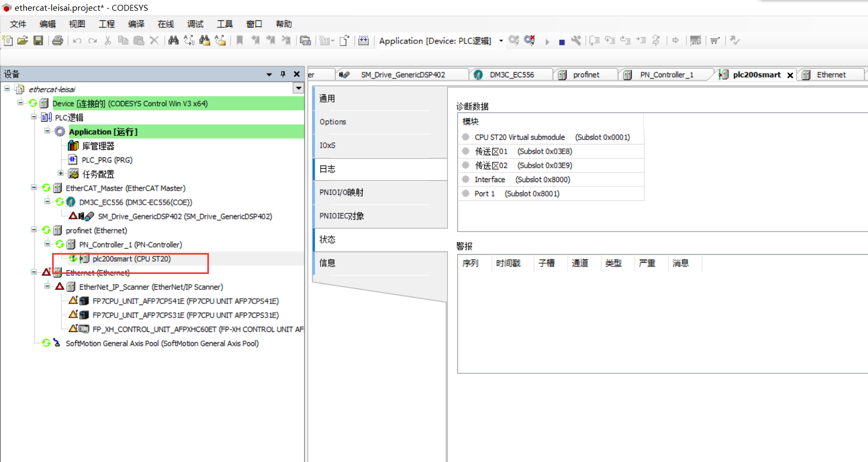
Task: Click the Open project folder icon
Action: pos(23,41)
